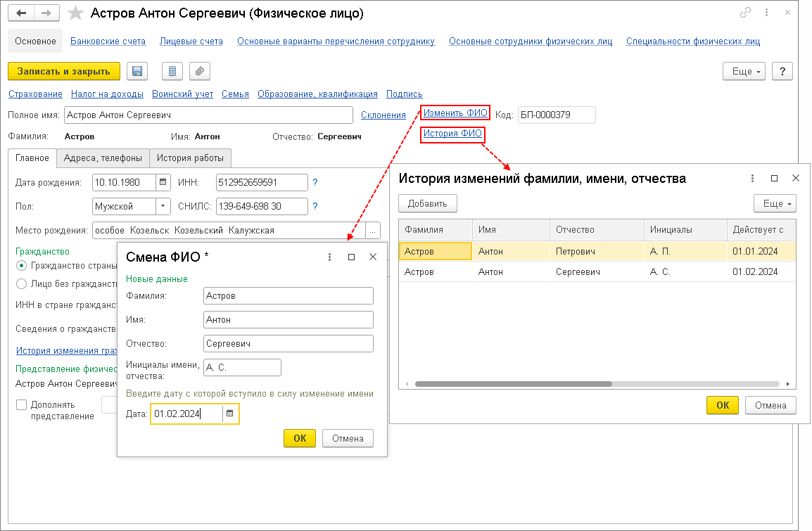
Task: Open attached files paperclip icon
Action: coord(200,72)
